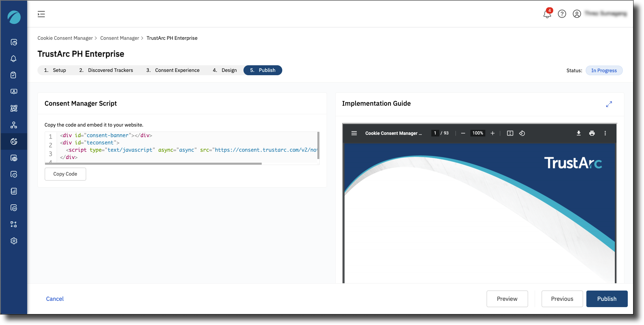
Task: Open the sidebar icon below the globe icon
Action: (14, 175)
